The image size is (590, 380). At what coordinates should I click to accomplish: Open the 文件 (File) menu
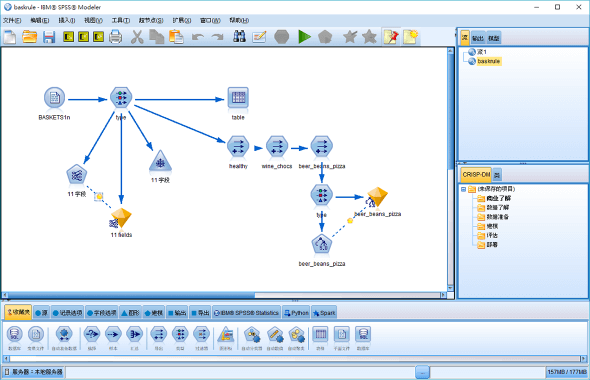point(12,20)
